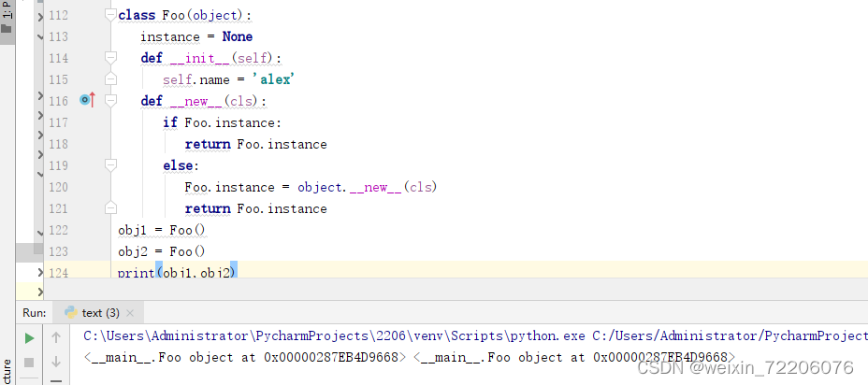Image resolution: width=868 pixels, height=385 pixels.
Task: Click the "self.name = 'alex'" line
Action: [228, 79]
